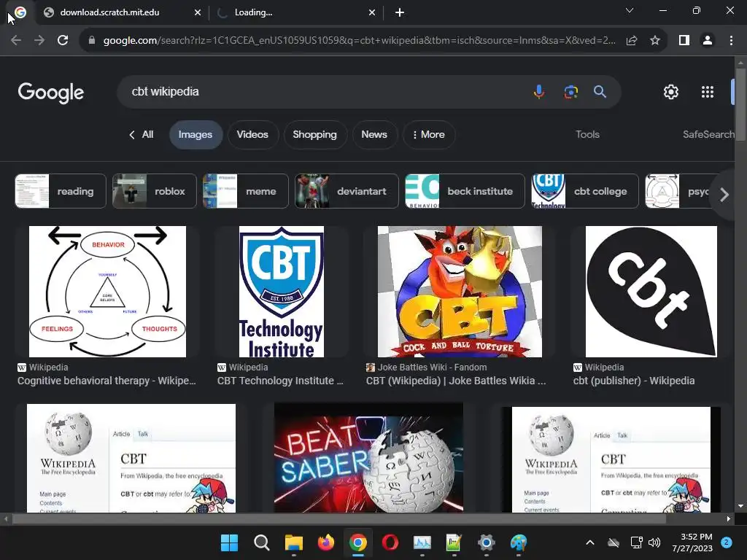Screen dimensions: 747x560
Task: Bookmark this page with the star icon
Action: point(655,41)
